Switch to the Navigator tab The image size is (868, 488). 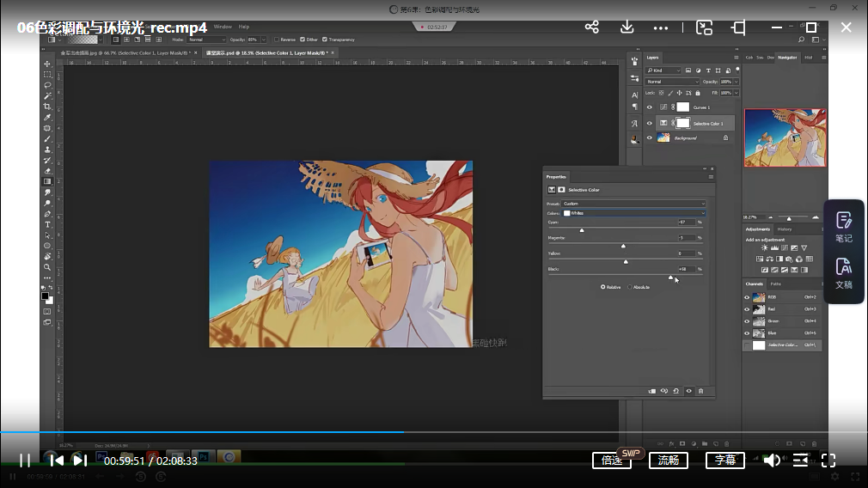[787, 58]
